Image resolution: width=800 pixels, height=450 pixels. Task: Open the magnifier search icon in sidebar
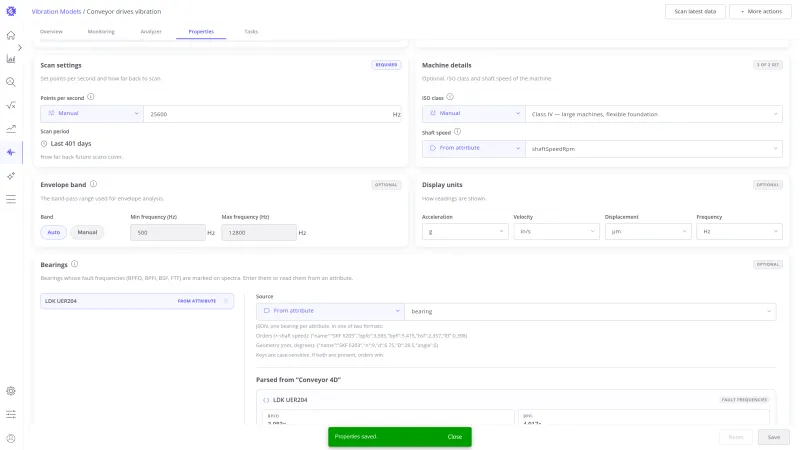[x=11, y=82]
